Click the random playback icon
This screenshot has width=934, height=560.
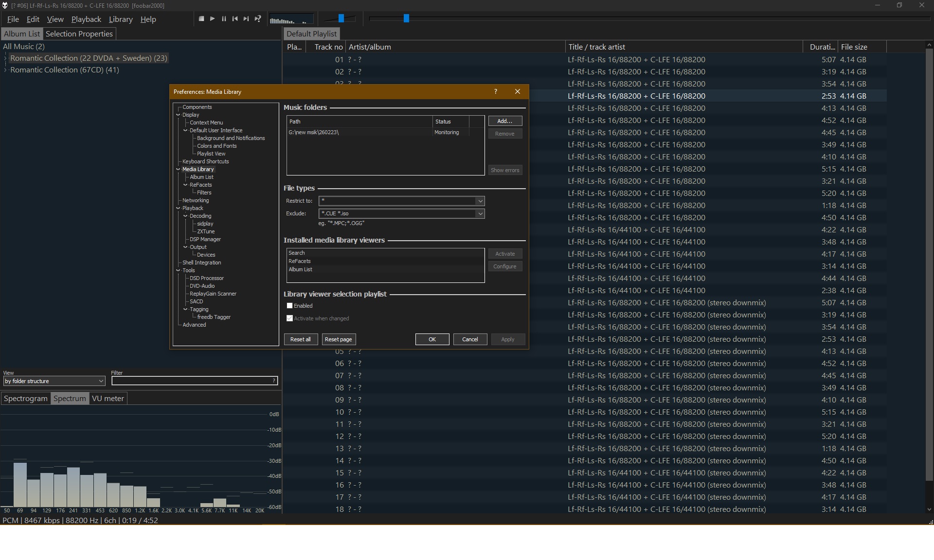[258, 19]
